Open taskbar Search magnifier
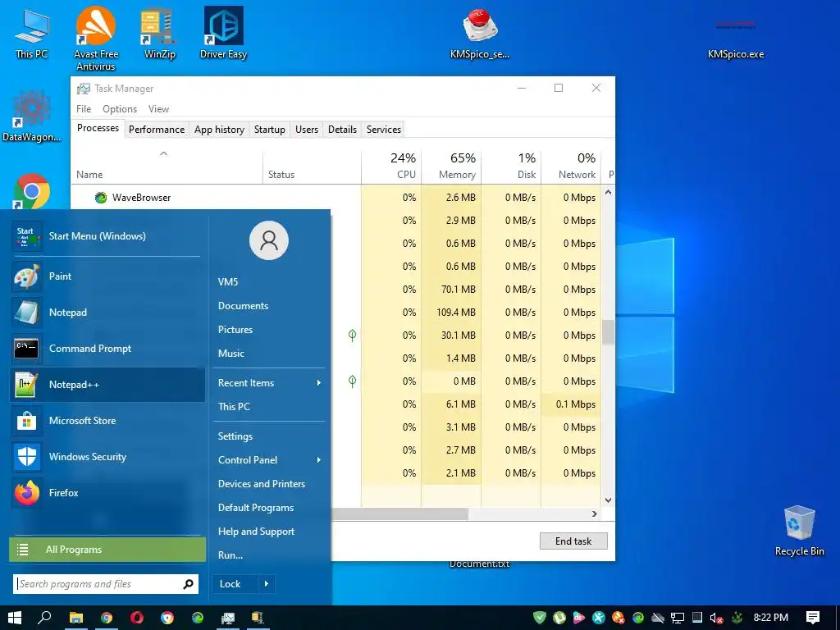The height and width of the screenshot is (630, 840). [x=45, y=618]
